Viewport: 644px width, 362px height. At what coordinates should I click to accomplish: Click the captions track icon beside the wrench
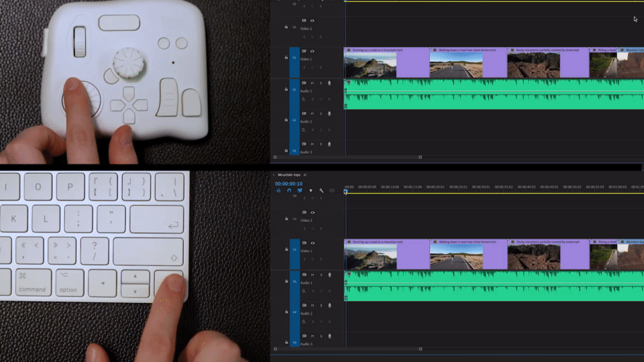click(332, 190)
